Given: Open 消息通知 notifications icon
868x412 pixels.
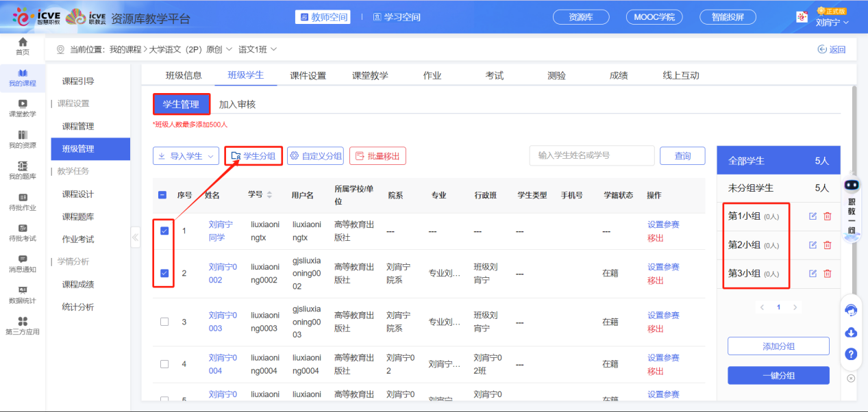Looking at the screenshot, I should click(x=23, y=263).
